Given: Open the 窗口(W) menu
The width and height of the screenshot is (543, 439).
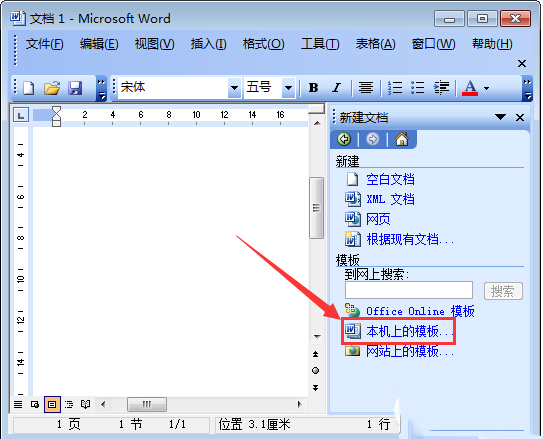Looking at the screenshot, I should [433, 44].
